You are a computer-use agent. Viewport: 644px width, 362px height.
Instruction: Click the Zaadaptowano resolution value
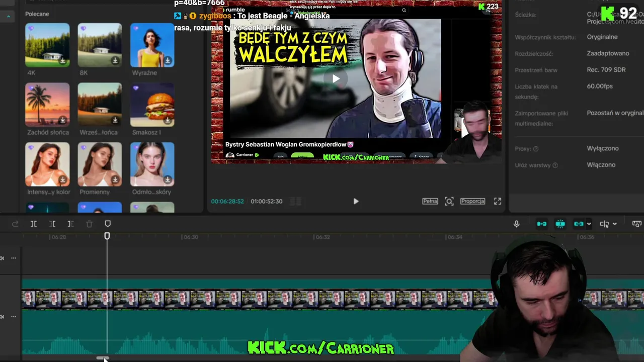click(x=608, y=53)
